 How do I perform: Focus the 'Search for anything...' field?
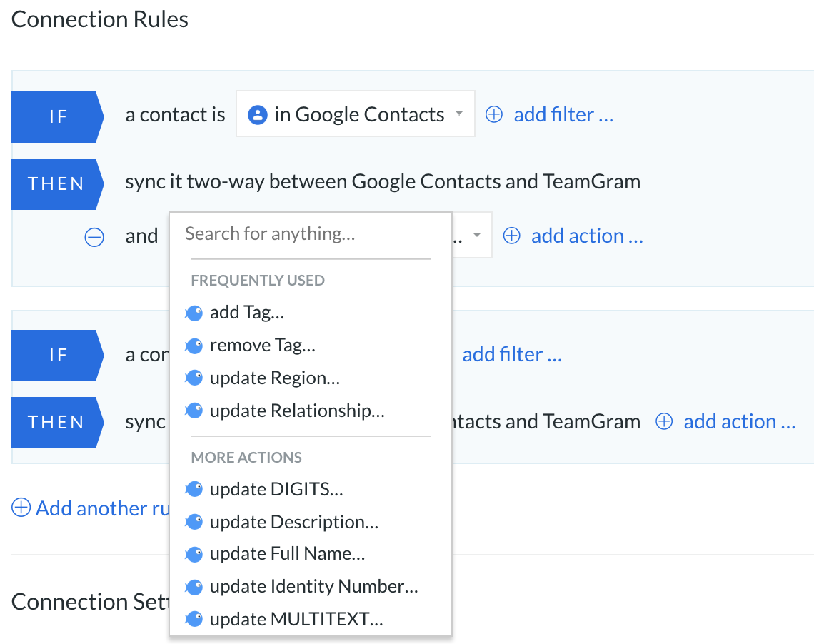pyautogui.click(x=311, y=234)
